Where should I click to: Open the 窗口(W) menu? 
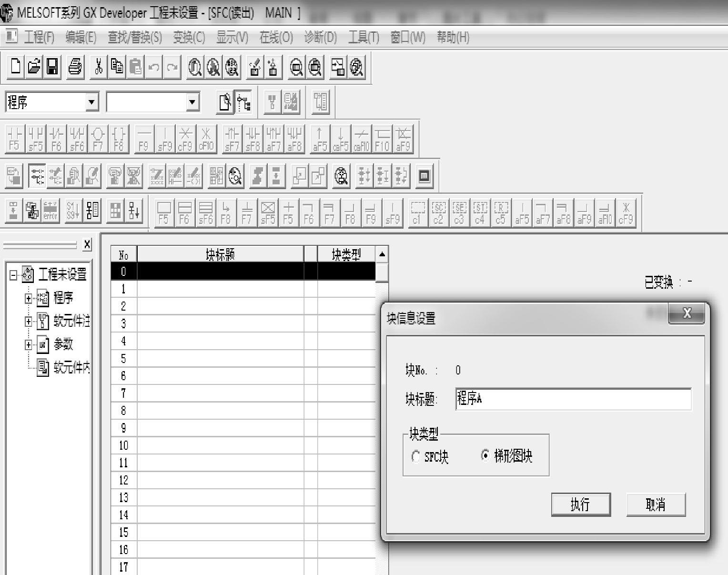click(408, 37)
